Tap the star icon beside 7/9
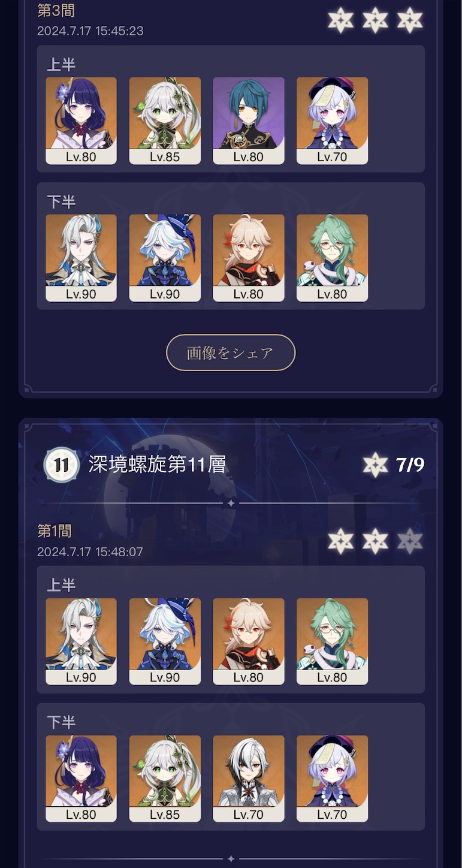The image size is (462, 868). pos(376,465)
